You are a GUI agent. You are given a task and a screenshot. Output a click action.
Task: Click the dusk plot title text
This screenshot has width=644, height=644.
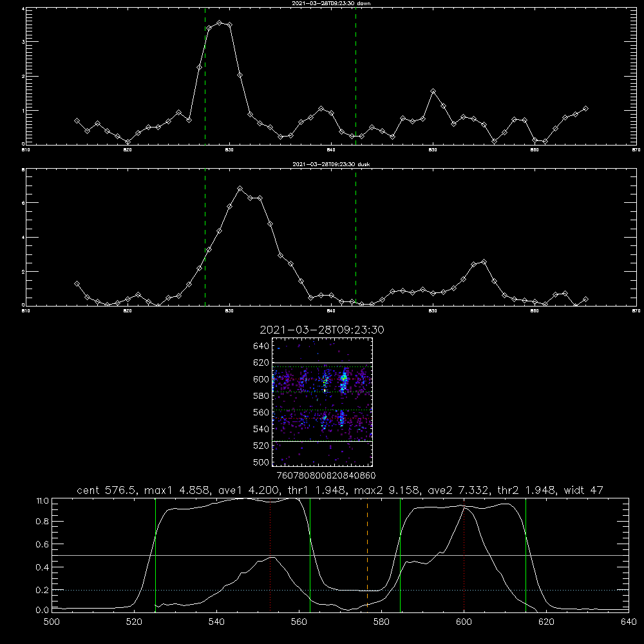331,164
